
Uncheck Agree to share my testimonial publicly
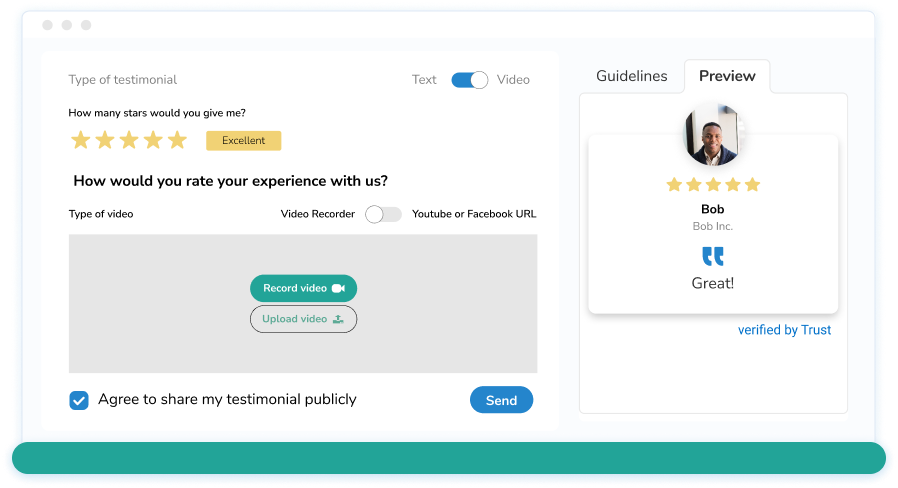pos(79,400)
